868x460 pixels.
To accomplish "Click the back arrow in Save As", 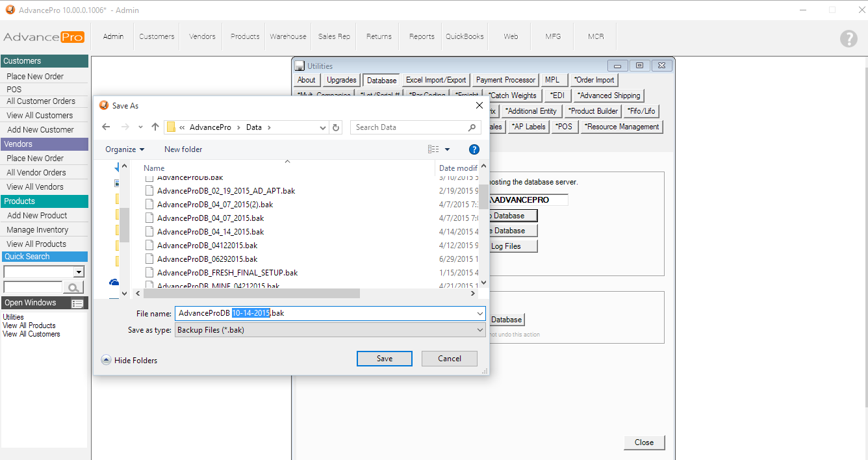I will click(107, 127).
